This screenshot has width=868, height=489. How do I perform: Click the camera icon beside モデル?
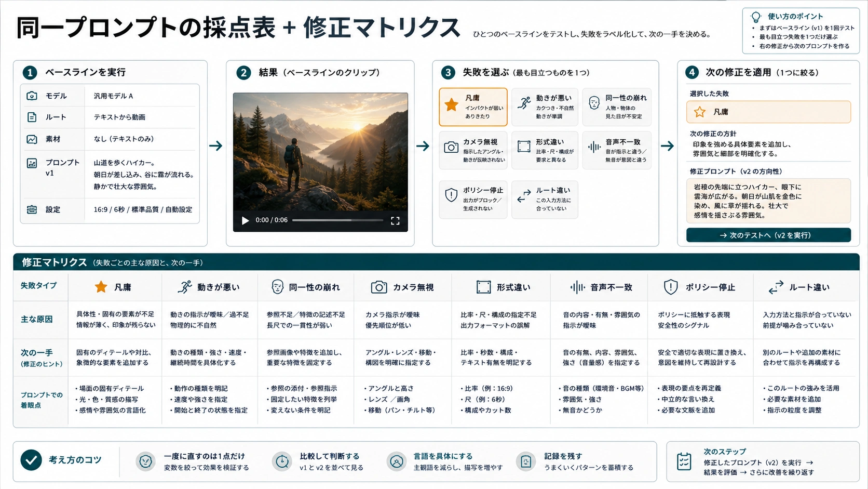click(x=32, y=96)
